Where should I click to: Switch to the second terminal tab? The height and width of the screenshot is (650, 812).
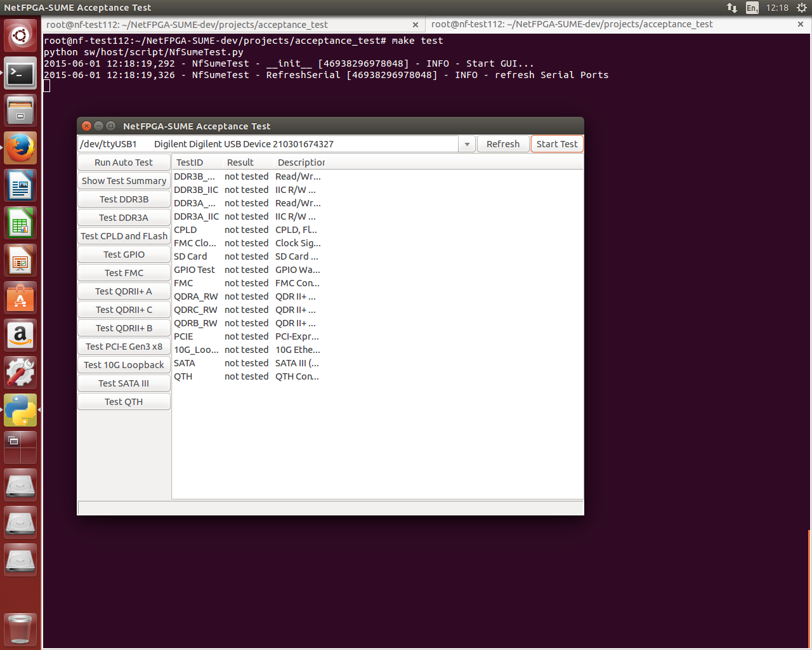pyautogui.click(x=572, y=24)
